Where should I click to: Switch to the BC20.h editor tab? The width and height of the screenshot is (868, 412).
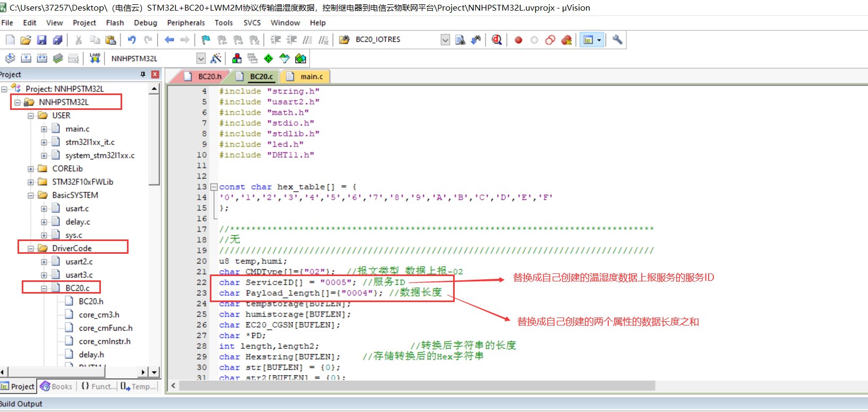[205, 76]
